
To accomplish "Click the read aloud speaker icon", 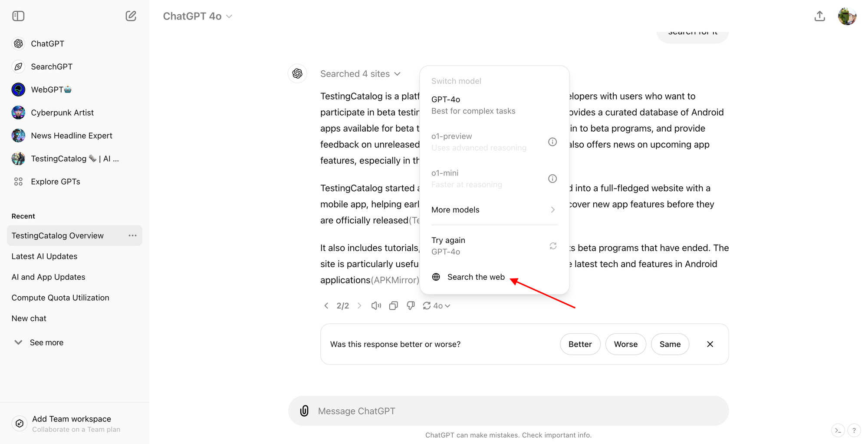I will [376, 306].
